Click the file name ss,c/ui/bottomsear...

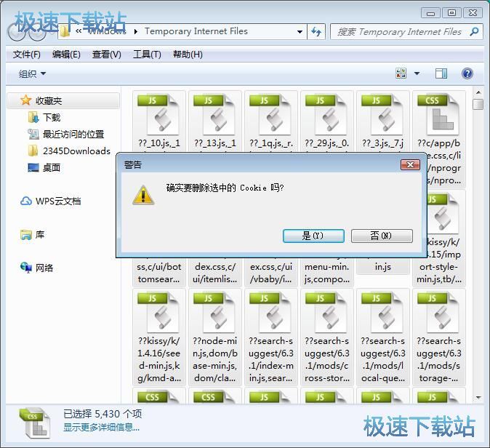point(159,273)
